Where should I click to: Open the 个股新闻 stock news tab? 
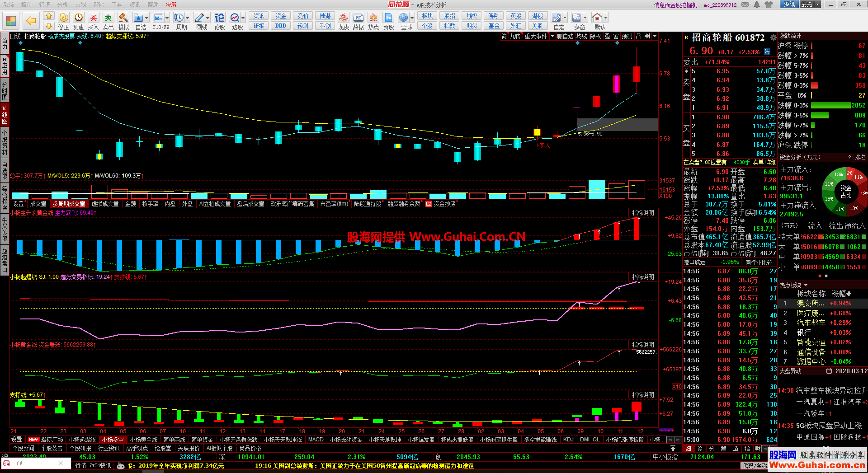pyautogui.click(x=23, y=448)
